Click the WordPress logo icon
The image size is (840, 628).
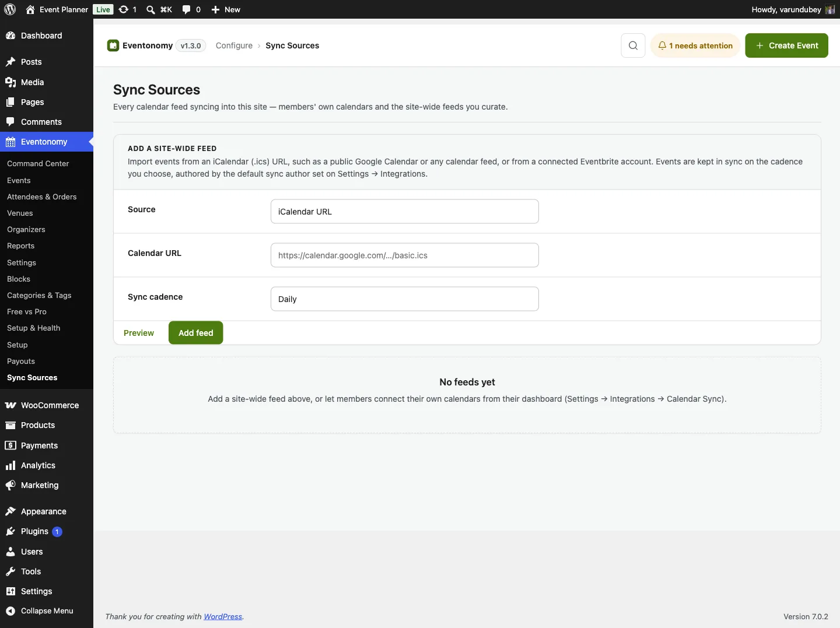[x=10, y=9]
